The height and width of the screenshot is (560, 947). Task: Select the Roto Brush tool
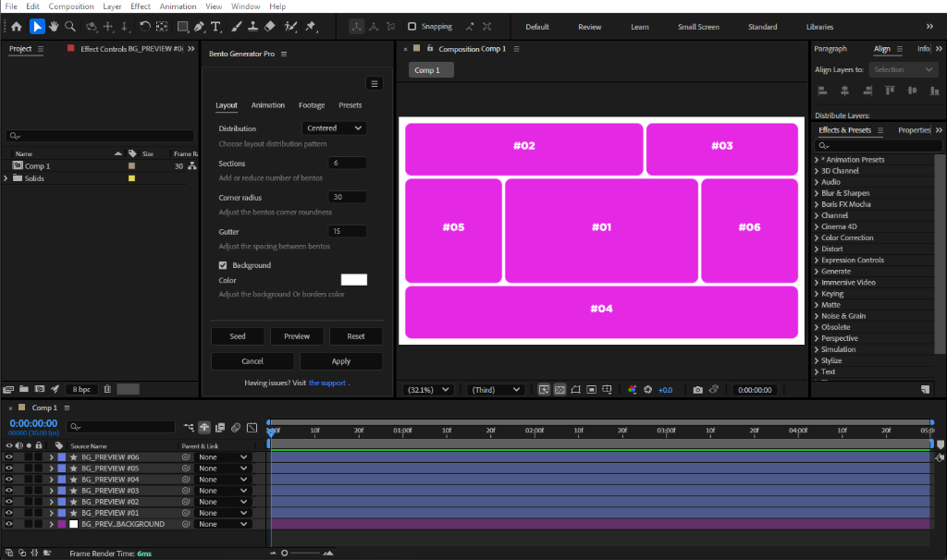click(290, 27)
